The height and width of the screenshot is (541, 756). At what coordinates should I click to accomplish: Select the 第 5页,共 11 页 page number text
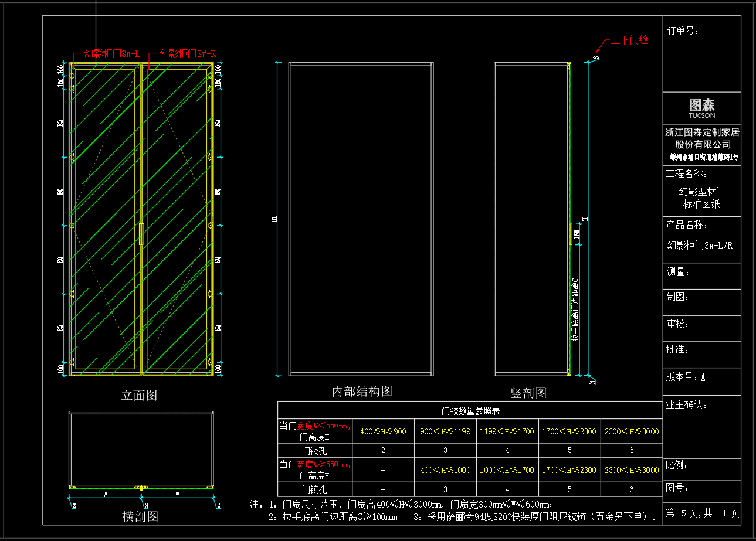coord(702,513)
